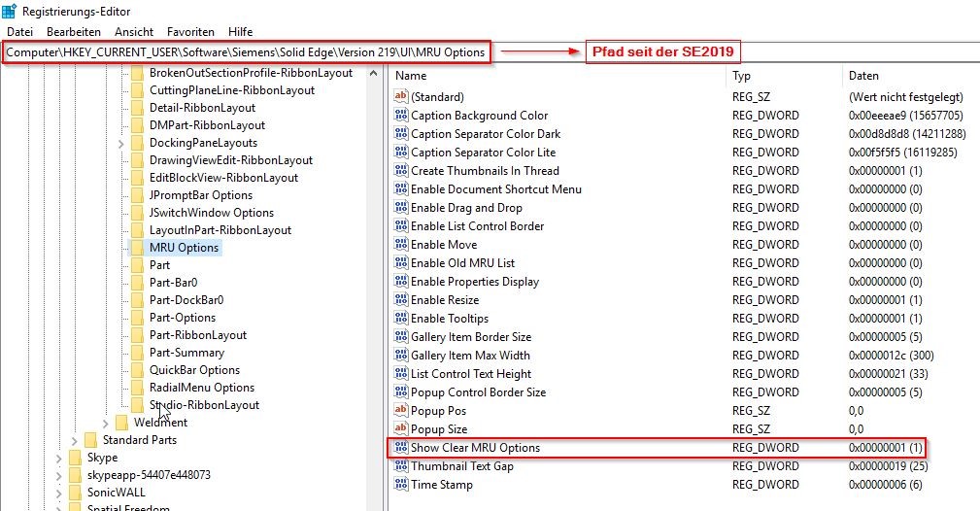The height and width of the screenshot is (511, 980).
Task: Select the Thumbnail Text Gap entry
Action: [x=462, y=466]
